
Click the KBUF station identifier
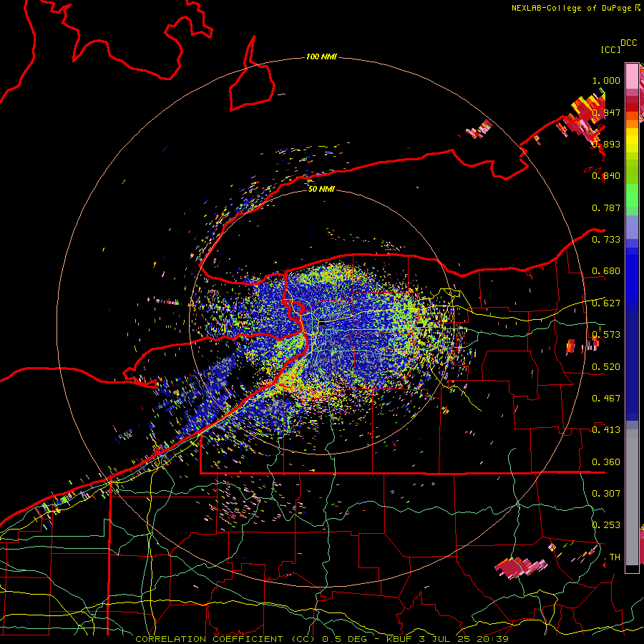pos(399,639)
